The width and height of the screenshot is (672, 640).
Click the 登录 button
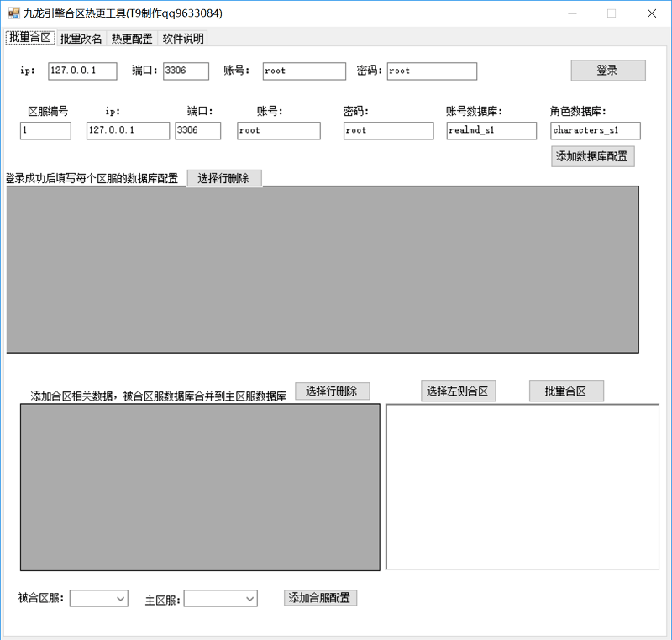pyautogui.click(x=607, y=71)
